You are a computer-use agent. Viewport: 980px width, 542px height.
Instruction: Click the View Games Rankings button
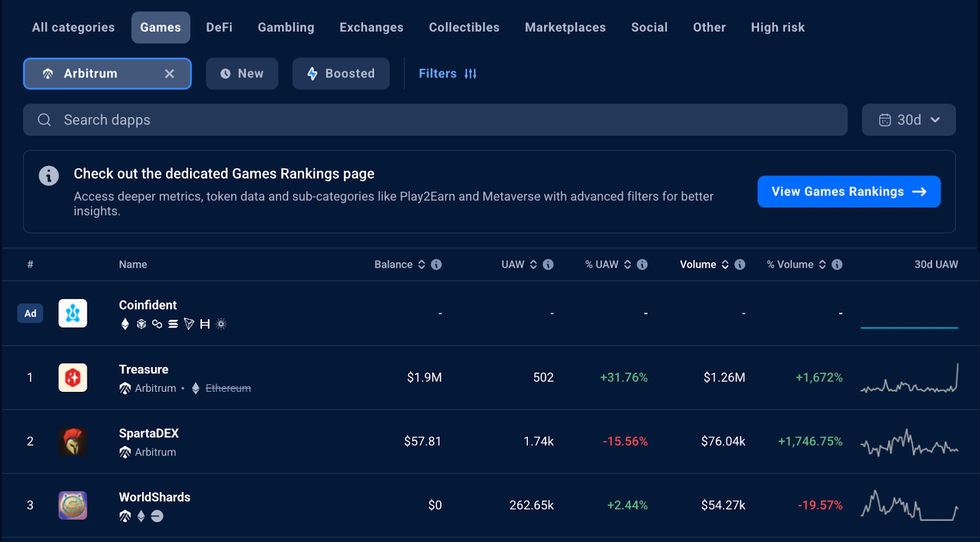pyautogui.click(x=848, y=192)
